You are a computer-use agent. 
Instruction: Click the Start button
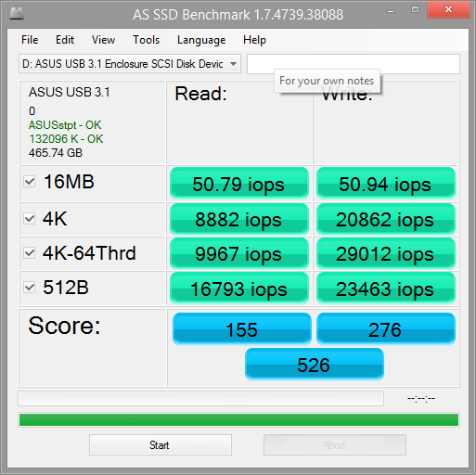pos(161,444)
